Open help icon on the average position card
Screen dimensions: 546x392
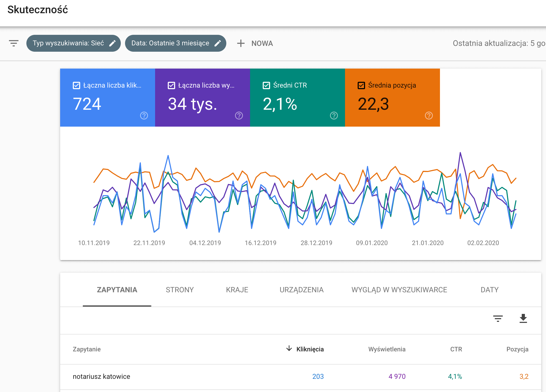tap(429, 116)
